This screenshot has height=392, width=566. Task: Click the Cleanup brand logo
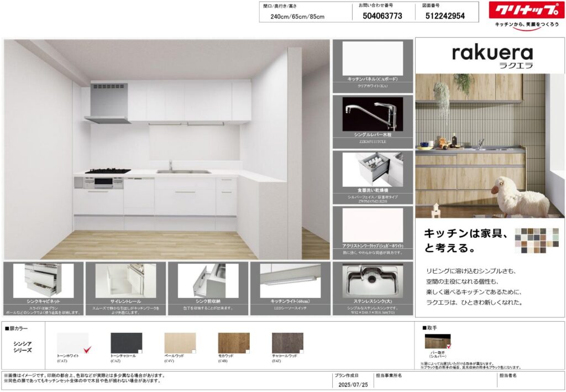(526, 11)
